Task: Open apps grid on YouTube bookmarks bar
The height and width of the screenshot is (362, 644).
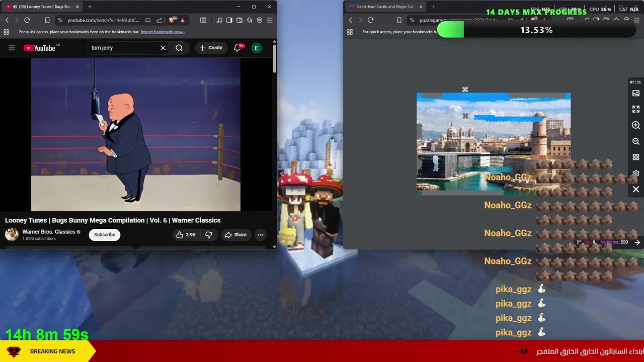Action: 6,32
